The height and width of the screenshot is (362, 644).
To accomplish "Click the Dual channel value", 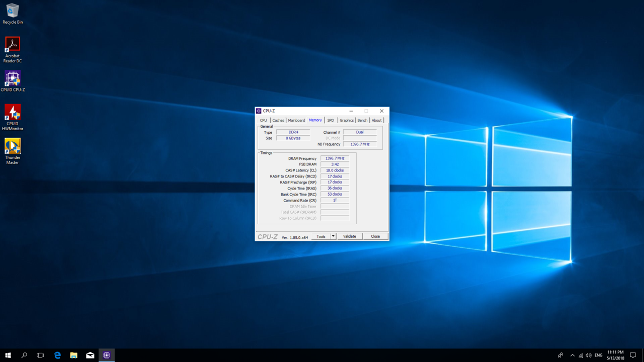I will (360, 132).
